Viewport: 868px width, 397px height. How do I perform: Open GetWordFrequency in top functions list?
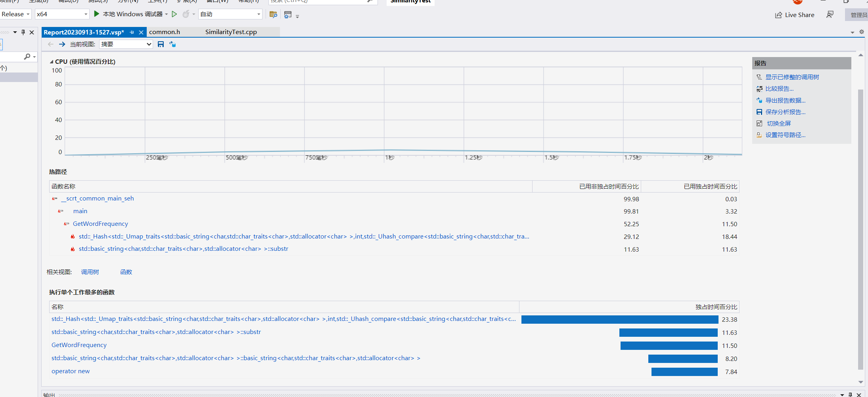79,345
